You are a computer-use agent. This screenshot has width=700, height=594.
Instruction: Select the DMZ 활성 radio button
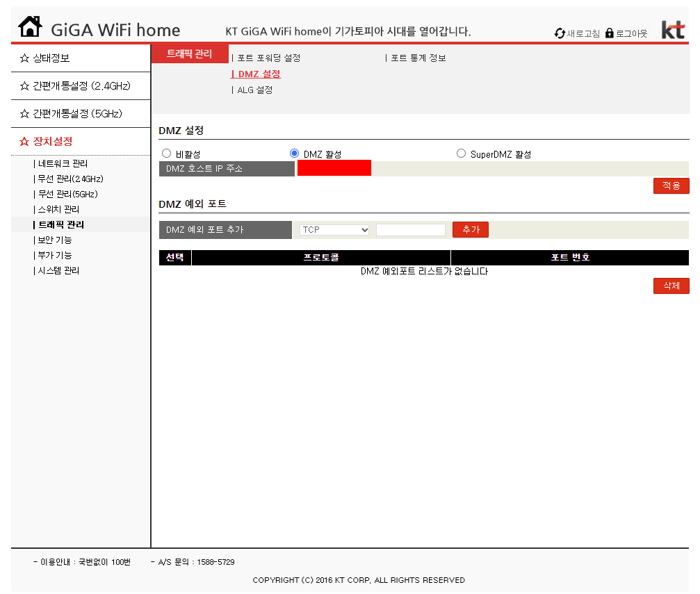click(294, 154)
